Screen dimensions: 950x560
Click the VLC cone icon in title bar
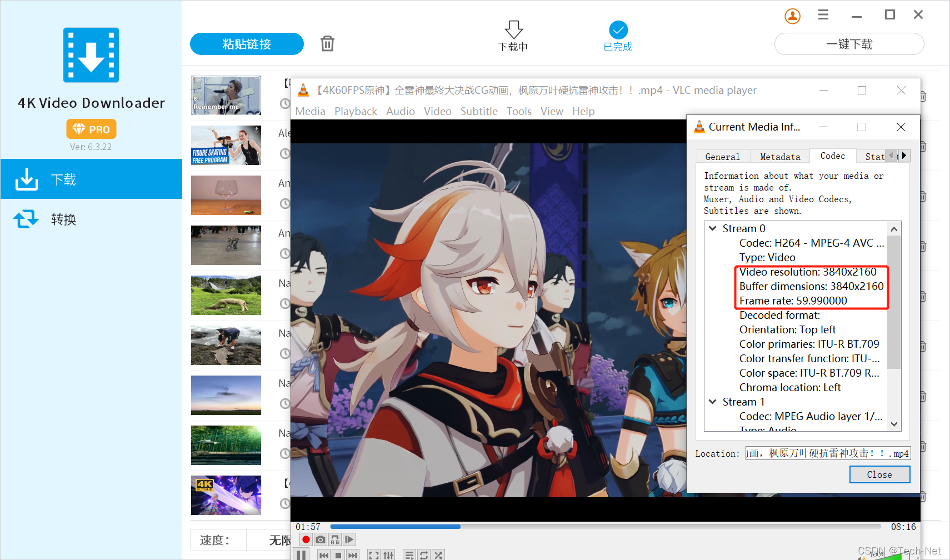click(x=303, y=90)
